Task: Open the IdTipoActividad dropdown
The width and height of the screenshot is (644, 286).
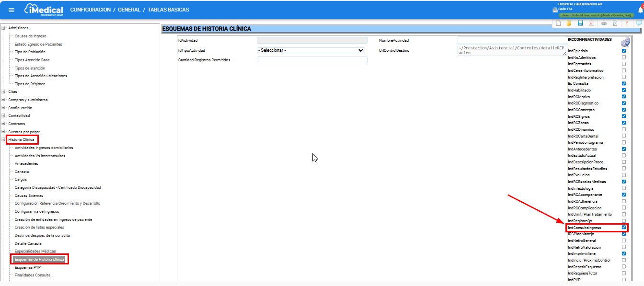Action: 311,50
